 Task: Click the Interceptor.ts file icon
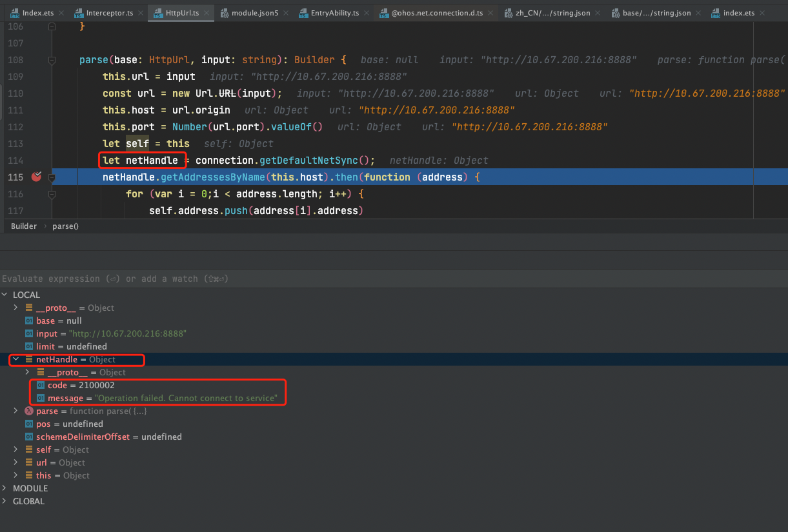79,13
